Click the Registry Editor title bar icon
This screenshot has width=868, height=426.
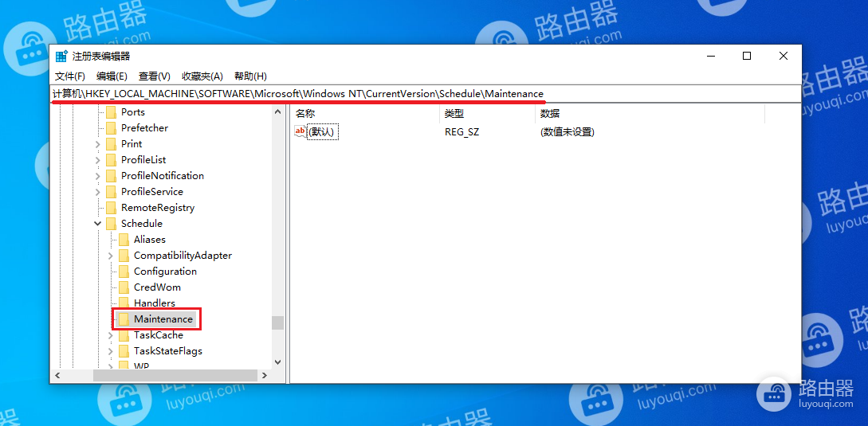61,56
